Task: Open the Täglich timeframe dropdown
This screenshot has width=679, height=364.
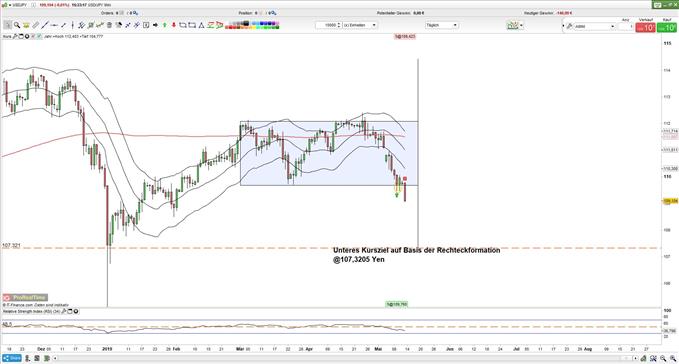Action: pyautogui.click(x=442, y=25)
